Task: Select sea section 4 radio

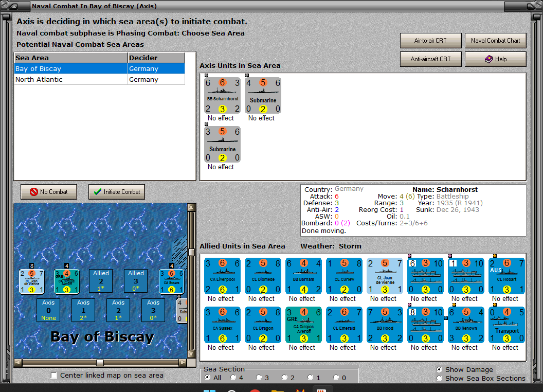Action: tap(233, 378)
